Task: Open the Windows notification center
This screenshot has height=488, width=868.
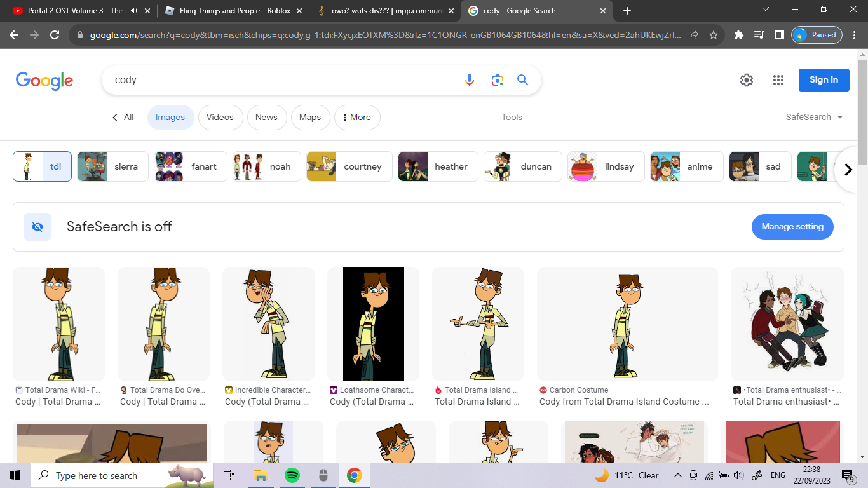Action: pos(848,475)
